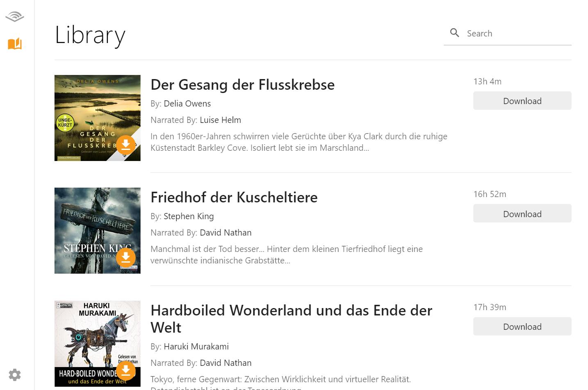
Task: Open the Haruki Murakami cover thumbnail
Action: point(97,343)
